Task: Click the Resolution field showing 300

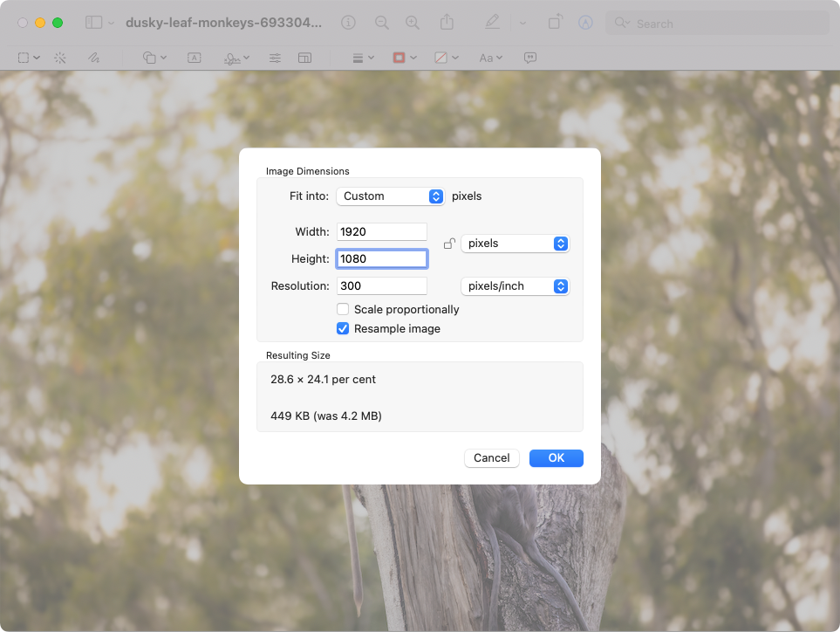Action: tap(382, 285)
